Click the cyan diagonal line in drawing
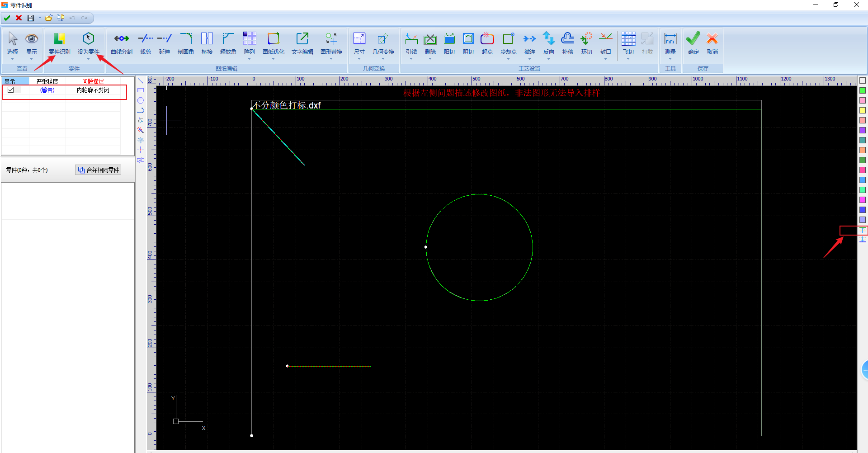Image resolution: width=868 pixels, height=453 pixels. (x=278, y=137)
